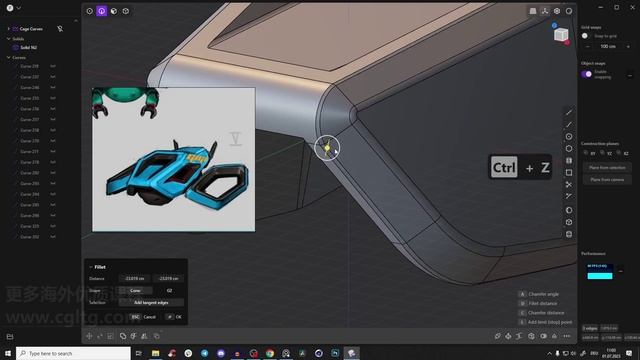Collapse the Fillet dialog header
Screen dimensions: 640x360
(91, 267)
